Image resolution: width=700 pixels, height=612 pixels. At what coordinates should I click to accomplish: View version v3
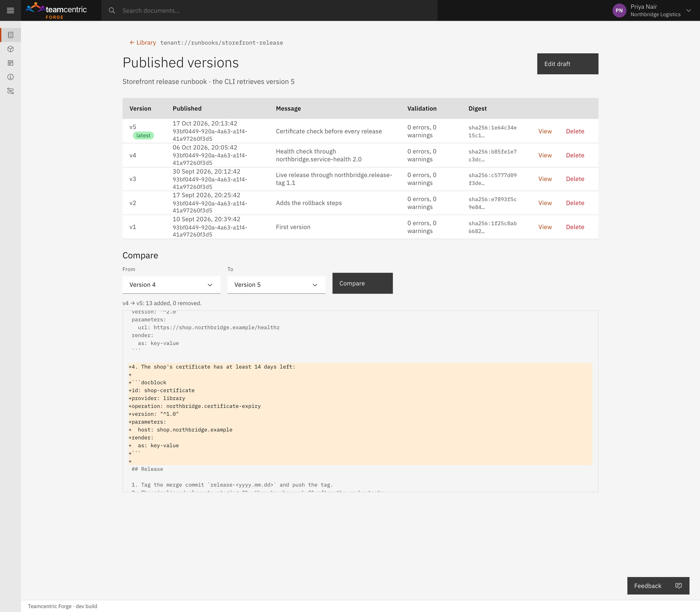545,179
